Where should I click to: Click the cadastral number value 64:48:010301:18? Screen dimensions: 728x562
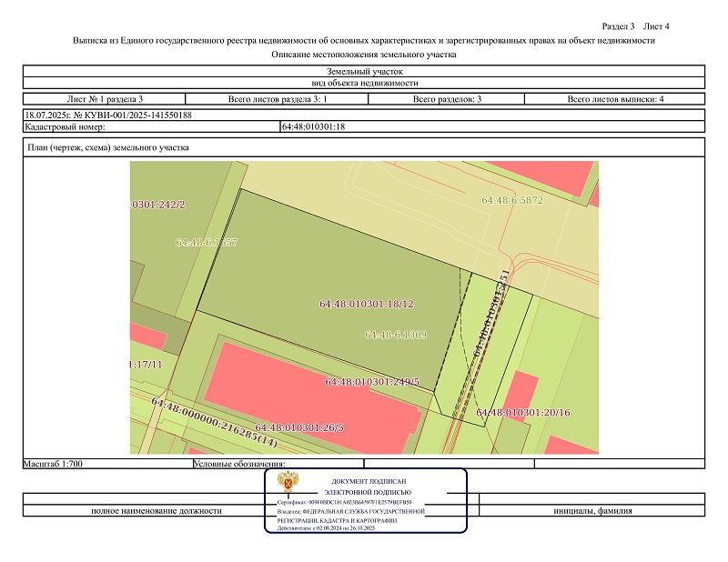coord(314,127)
